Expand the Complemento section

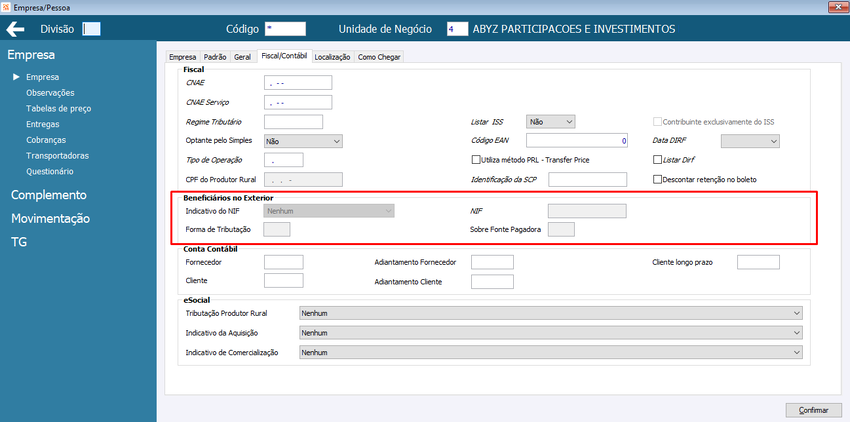pos(49,195)
